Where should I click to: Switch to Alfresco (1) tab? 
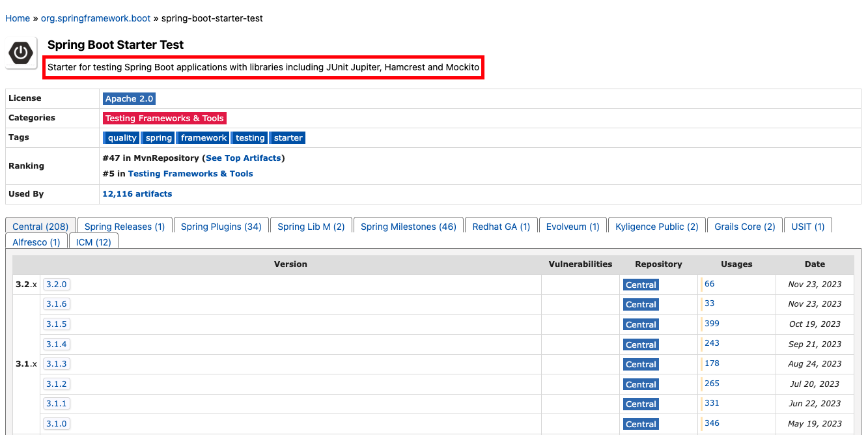coord(36,242)
